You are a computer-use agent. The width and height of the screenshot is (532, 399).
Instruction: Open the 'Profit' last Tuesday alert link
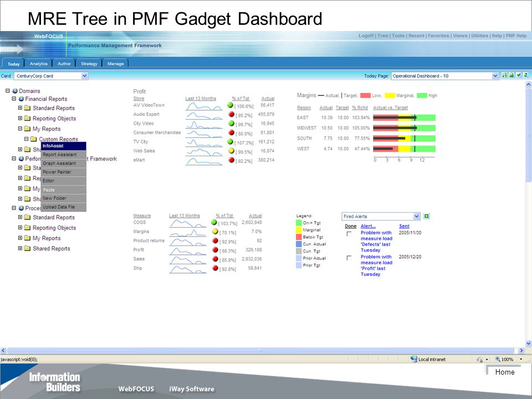point(376,265)
